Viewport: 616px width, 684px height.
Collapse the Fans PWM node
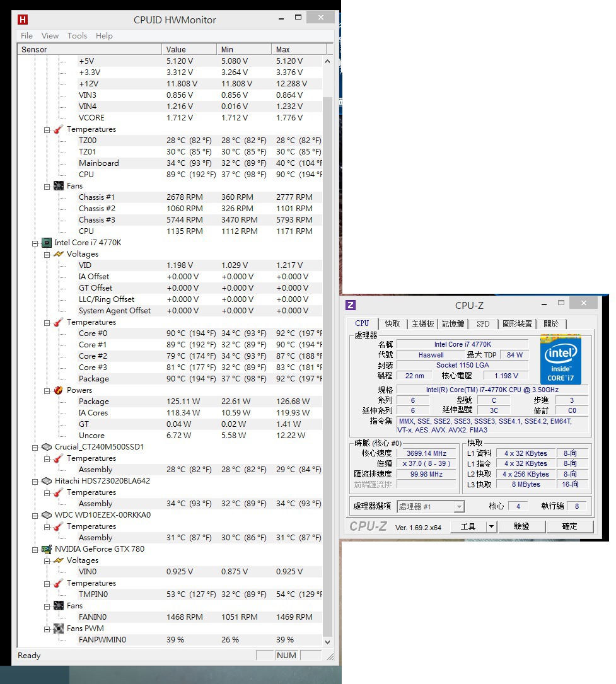[x=47, y=629]
